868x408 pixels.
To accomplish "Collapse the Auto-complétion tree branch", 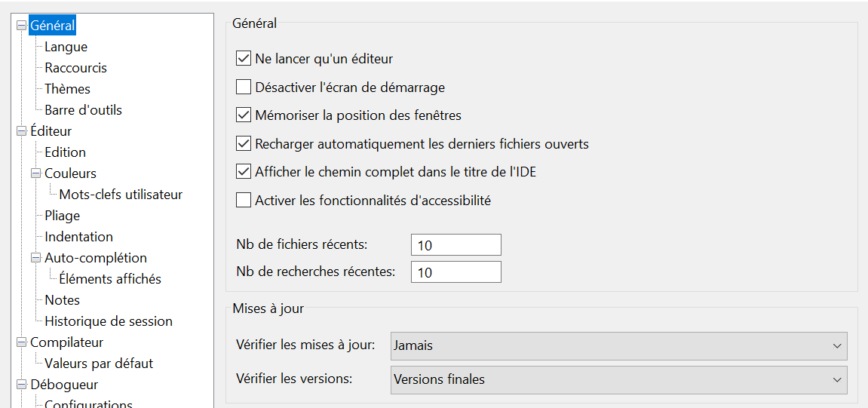I will pyautogui.click(x=36, y=258).
